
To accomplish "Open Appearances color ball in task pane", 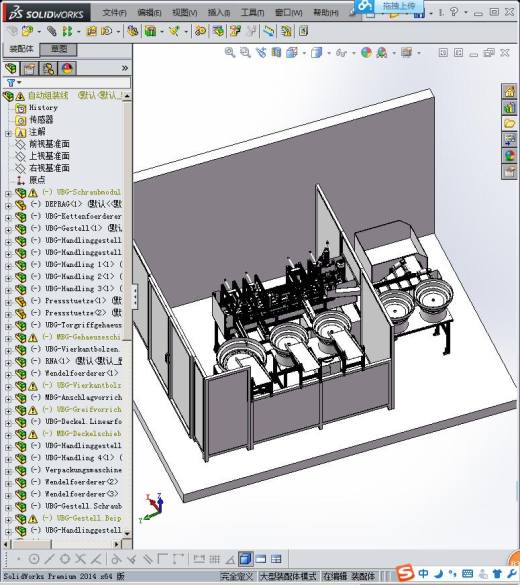I will (x=510, y=156).
